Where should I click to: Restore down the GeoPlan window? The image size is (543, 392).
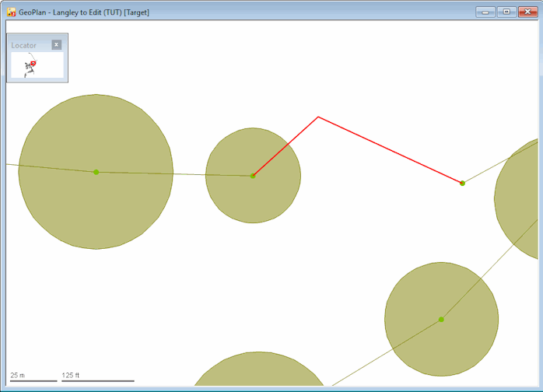coord(506,12)
